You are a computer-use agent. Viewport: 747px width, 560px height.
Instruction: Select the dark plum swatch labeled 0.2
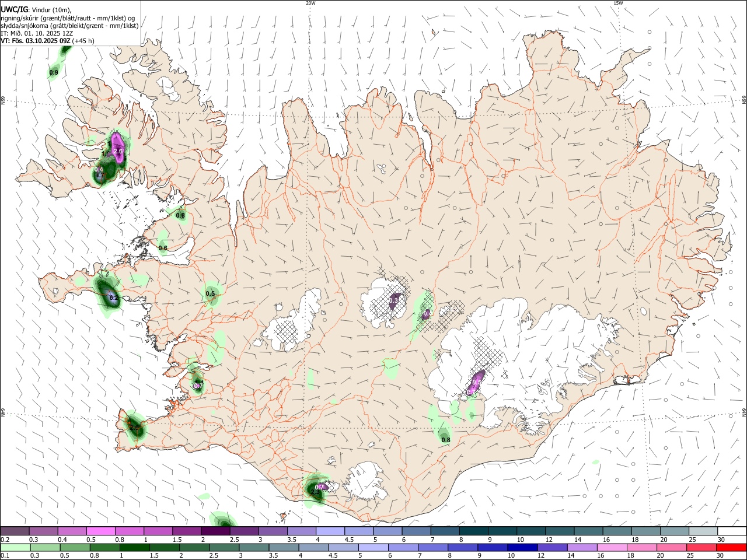click(x=15, y=531)
